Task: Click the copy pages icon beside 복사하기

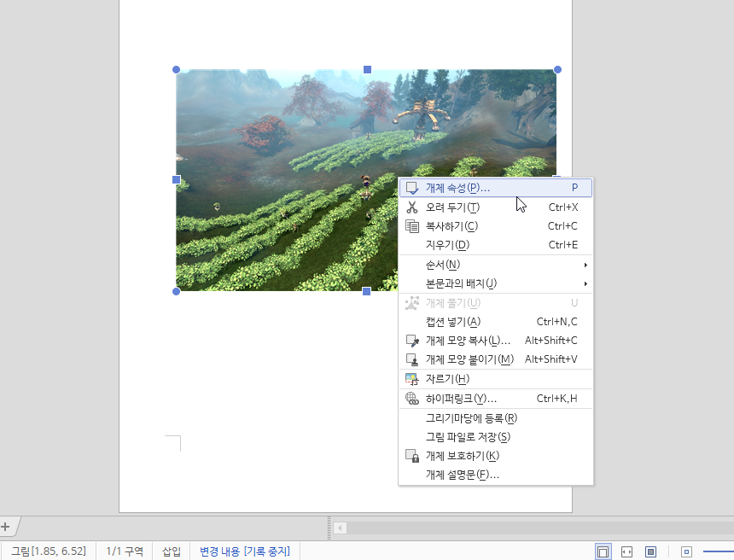Action: point(412,226)
